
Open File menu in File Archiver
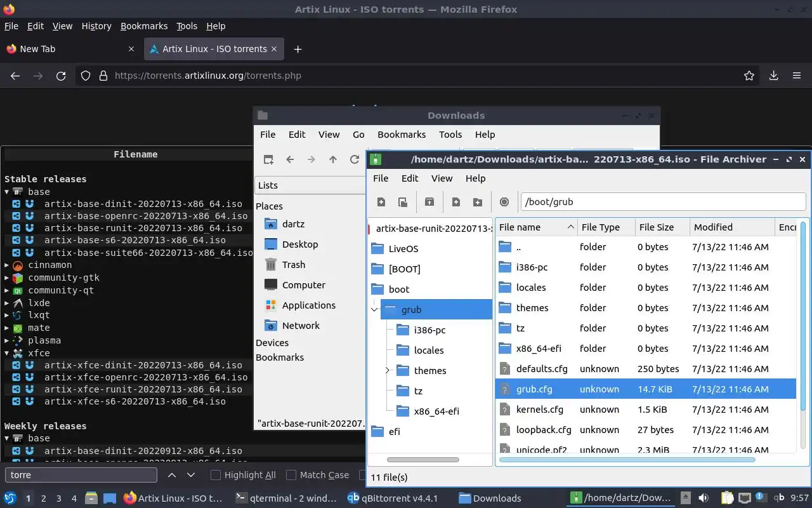[381, 178]
